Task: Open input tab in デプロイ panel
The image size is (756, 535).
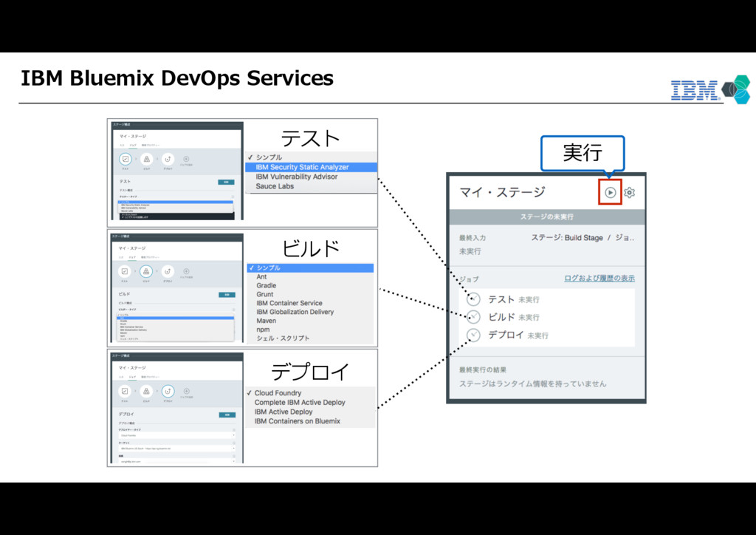Action: [x=122, y=377]
